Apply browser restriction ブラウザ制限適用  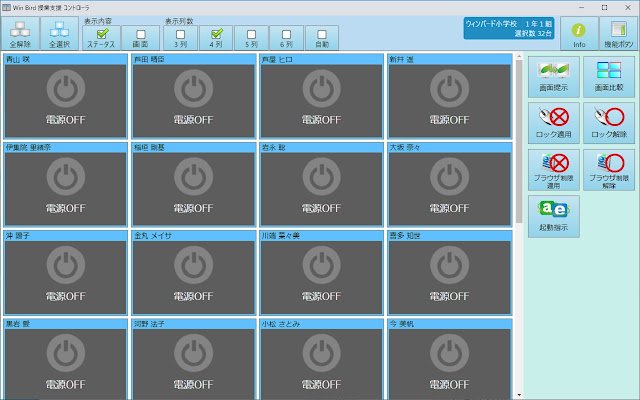pos(553,170)
